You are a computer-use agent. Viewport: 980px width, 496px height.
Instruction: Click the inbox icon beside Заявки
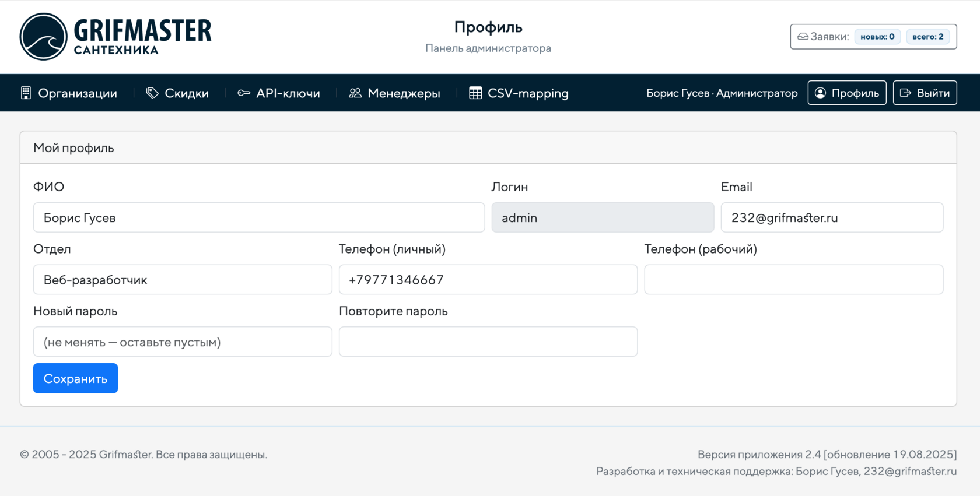tap(803, 37)
